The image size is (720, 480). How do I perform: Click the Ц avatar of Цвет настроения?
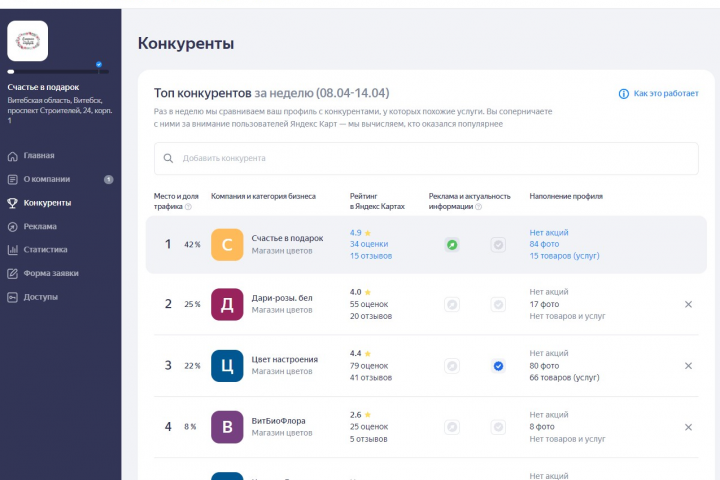tap(227, 366)
